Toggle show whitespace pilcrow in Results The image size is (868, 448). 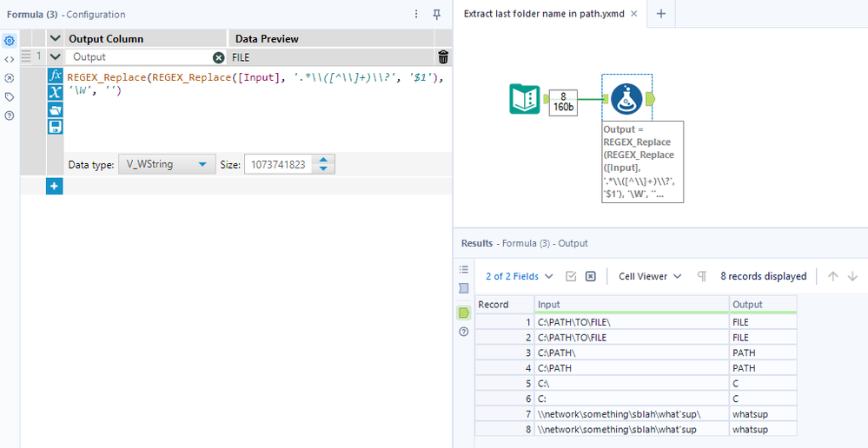pyautogui.click(x=702, y=276)
